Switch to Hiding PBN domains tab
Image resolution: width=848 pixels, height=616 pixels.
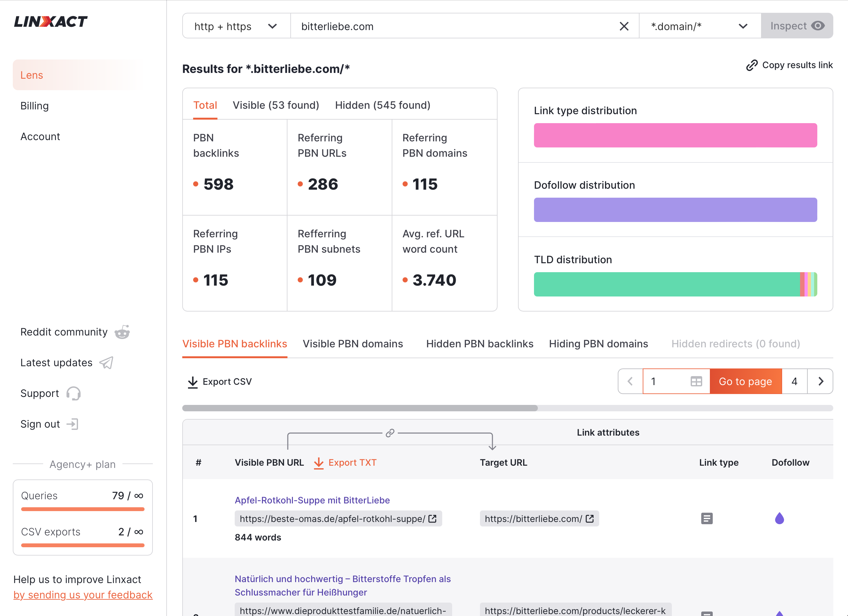coord(598,344)
